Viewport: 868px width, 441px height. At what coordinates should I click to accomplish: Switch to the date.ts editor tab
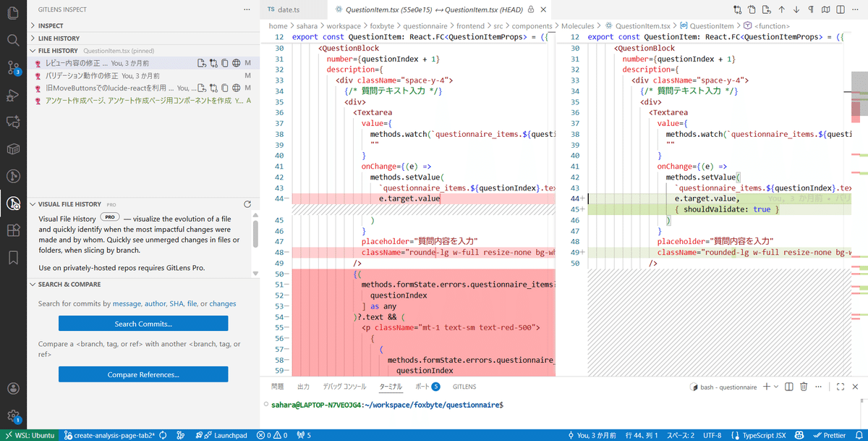289,9
